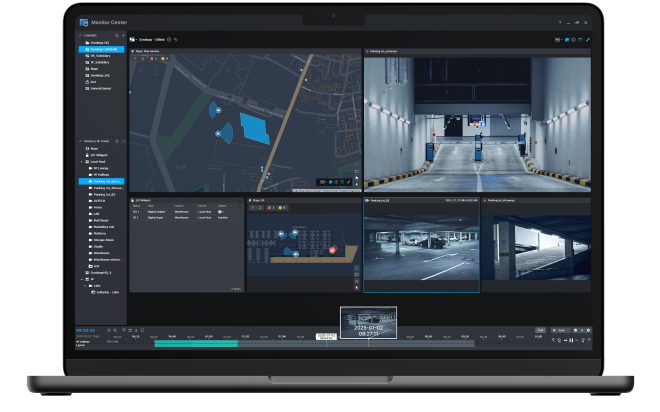Image resolution: width=660 pixels, height=412 pixels.
Task: Select the 1F Hallway camera
Action: (99, 175)
